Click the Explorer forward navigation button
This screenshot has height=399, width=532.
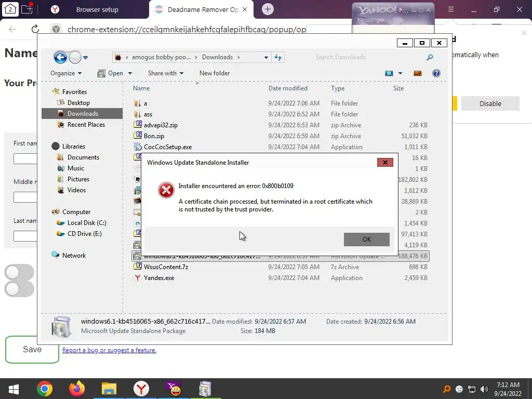coord(75,57)
